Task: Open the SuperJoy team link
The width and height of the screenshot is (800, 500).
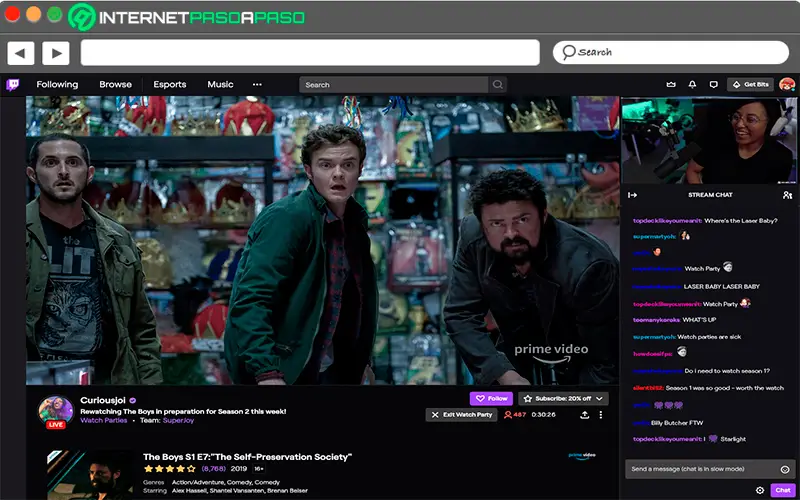Action: pos(178,420)
